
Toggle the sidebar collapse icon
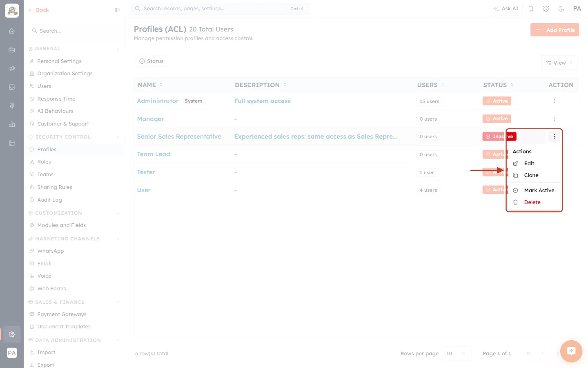(117, 10)
